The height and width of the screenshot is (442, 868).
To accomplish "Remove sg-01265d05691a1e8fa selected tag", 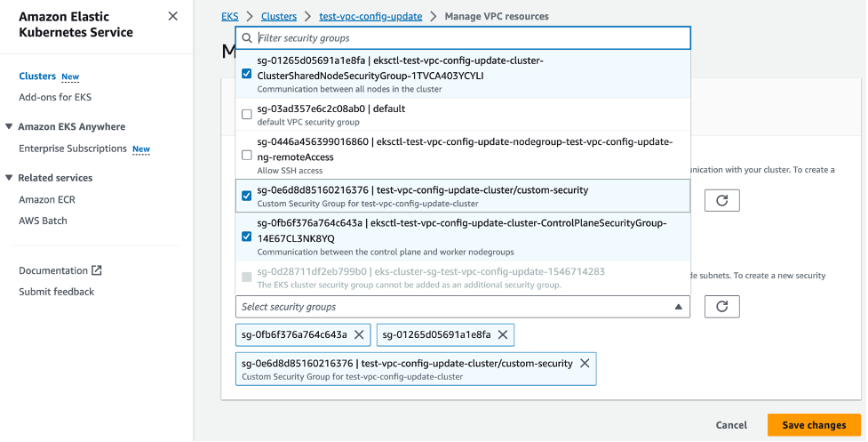I will pos(503,334).
